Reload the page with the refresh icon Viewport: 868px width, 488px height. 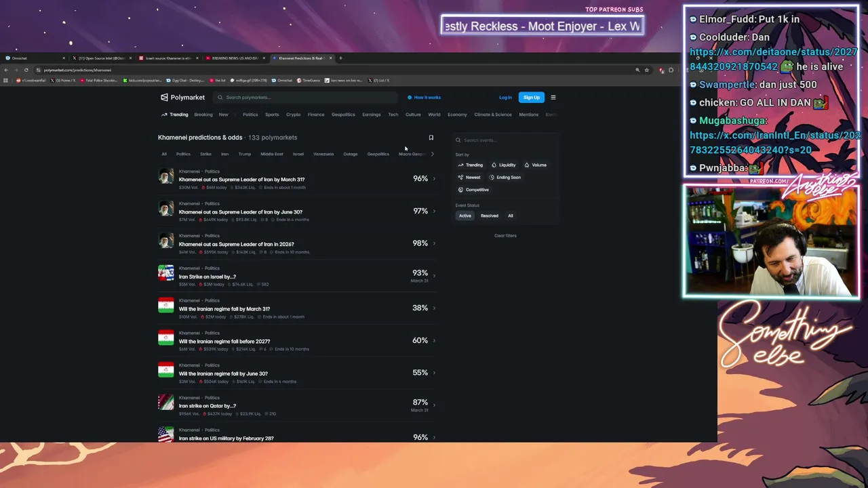tap(26, 70)
